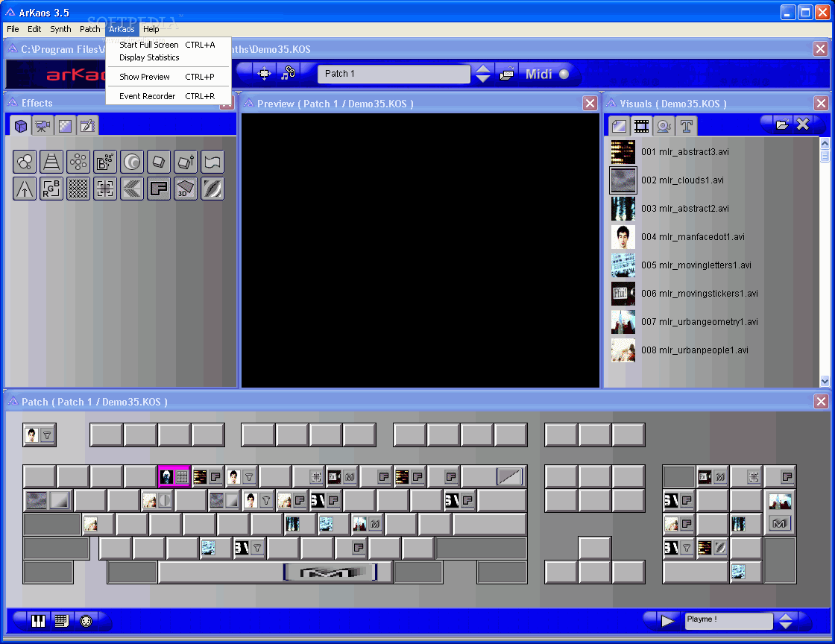
Task: Select the 3D plane effect icon
Action: tap(186, 189)
